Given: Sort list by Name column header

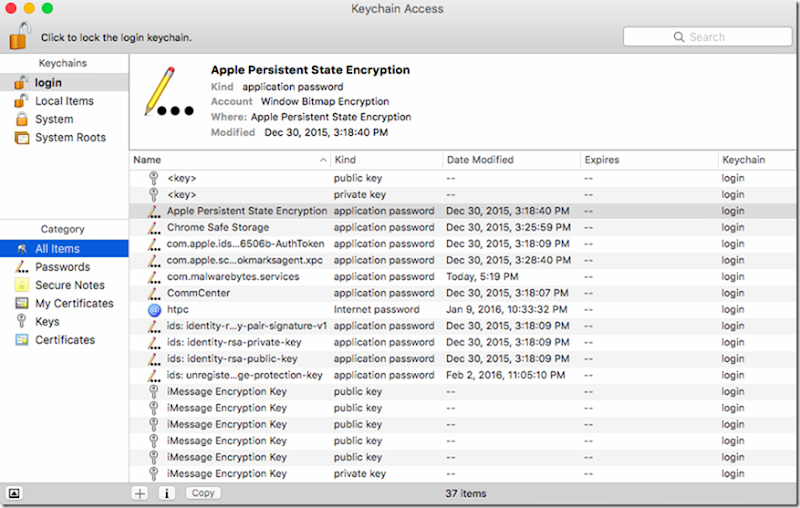Looking at the screenshot, I should (230, 160).
